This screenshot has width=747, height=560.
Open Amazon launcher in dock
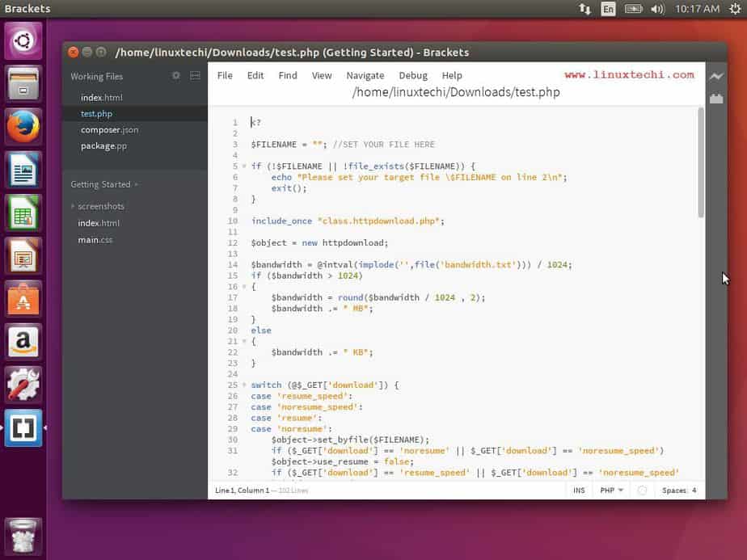(23, 342)
